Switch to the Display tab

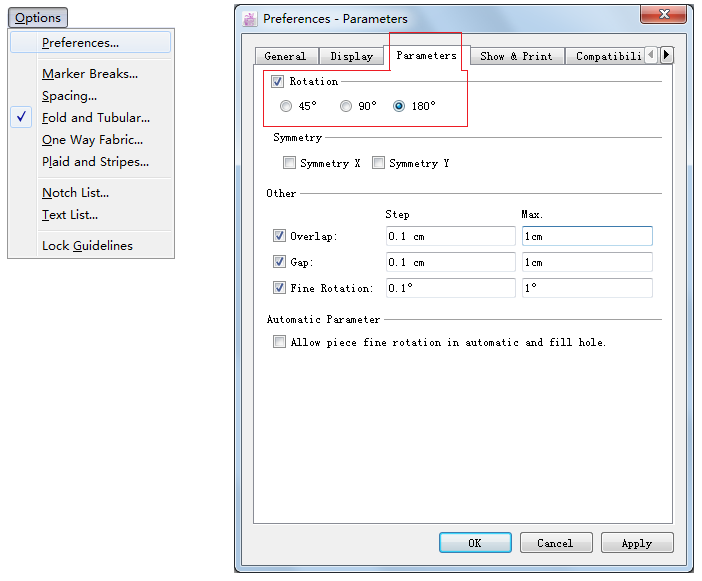pyautogui.click(x=351, y=56)
